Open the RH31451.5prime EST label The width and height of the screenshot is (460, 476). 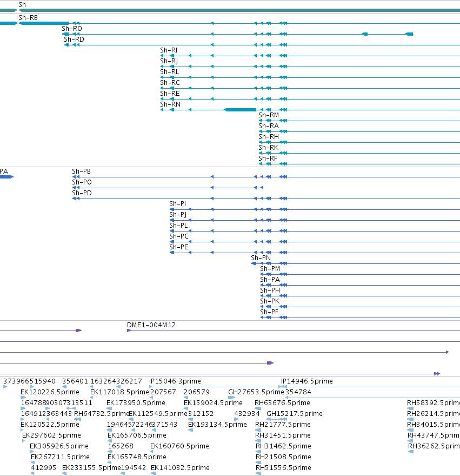[x=283, y=435]
